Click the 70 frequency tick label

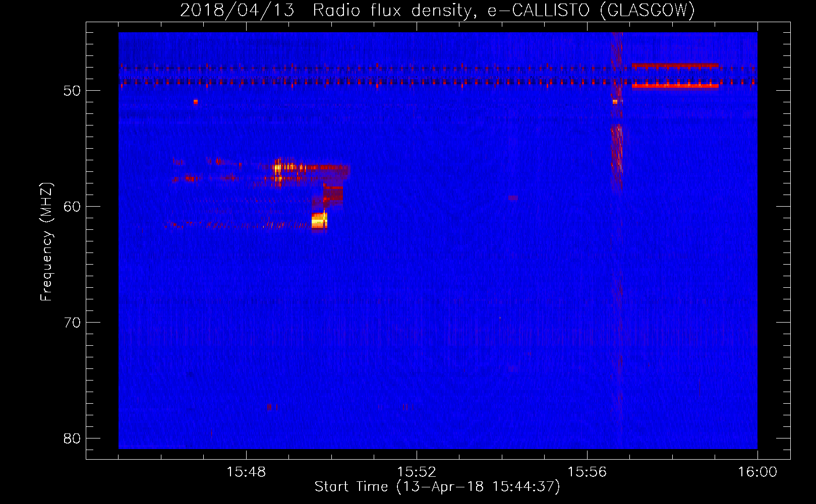(72, 323)
